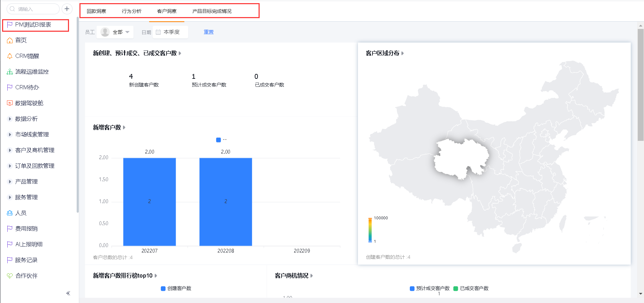Viewport: 644px width, 303px height.
Task: Expand 数据分析 menu group
Action: tap(10, 119)
